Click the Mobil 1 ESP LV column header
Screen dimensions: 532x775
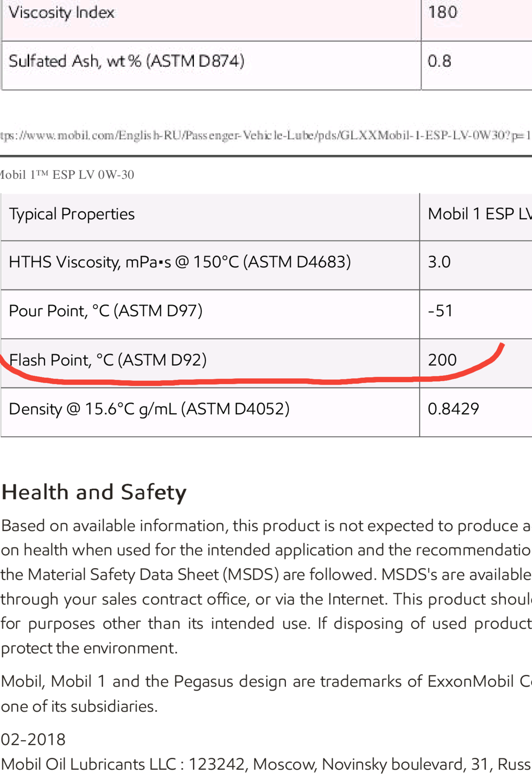(476, 217)
